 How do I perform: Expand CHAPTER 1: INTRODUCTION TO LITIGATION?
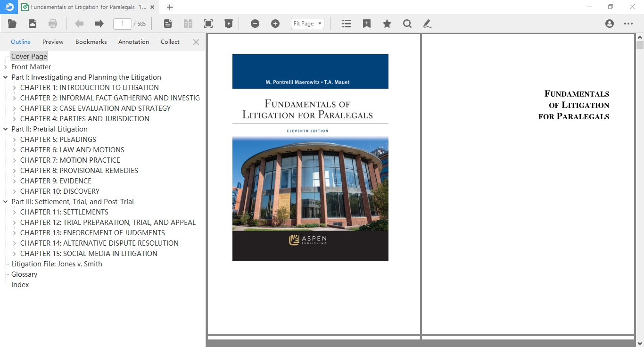click(15, 88)
